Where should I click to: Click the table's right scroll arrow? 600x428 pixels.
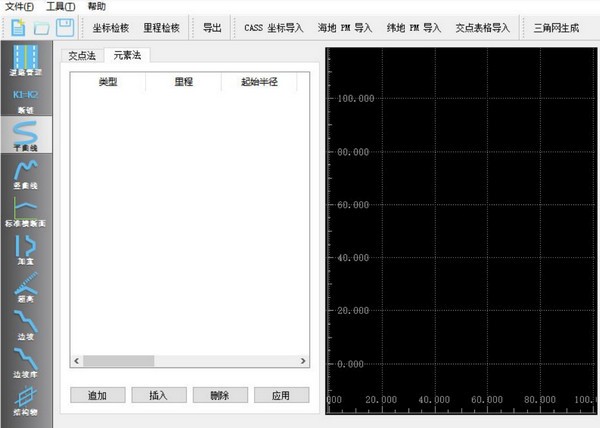pos(303,361)
